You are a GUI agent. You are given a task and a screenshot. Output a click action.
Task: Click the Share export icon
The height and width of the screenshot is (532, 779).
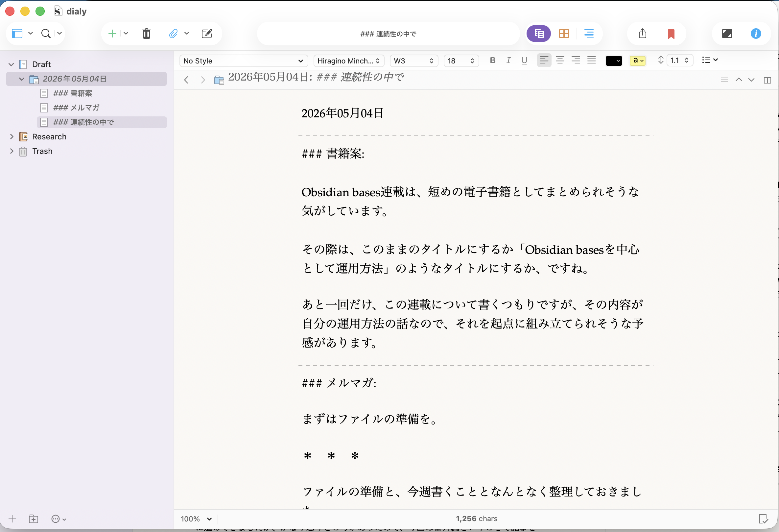pyautogui.click(x=643, y=34)
